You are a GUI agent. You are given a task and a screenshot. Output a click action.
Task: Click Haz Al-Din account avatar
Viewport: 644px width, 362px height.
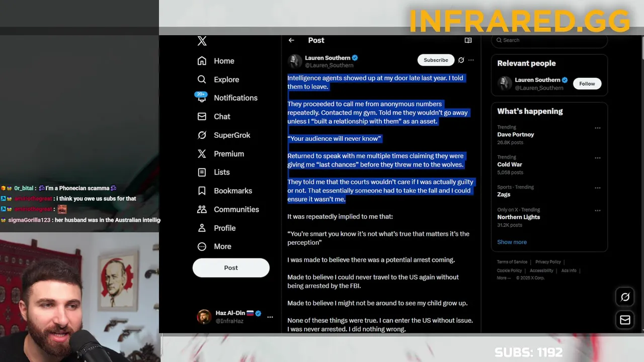coord(204,317)
